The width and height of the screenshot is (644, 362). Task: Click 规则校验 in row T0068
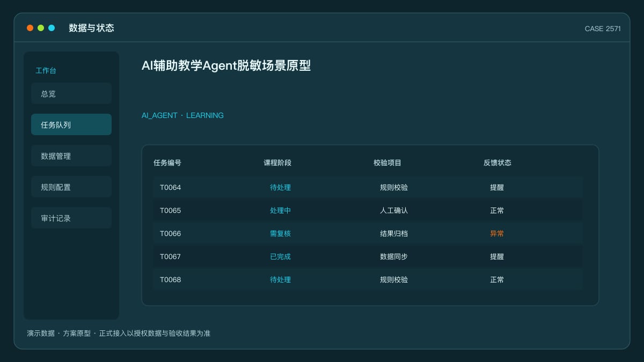coord(394,280)
